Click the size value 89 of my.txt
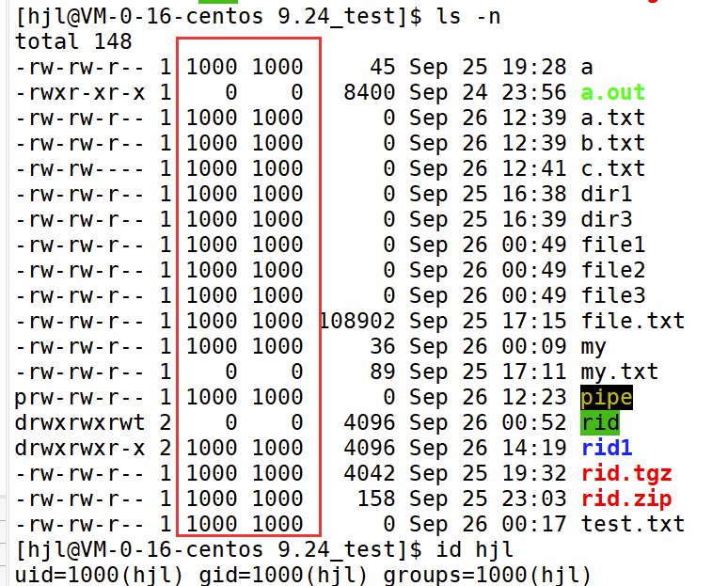Viewport: 728px width, 586px height. 382,372
